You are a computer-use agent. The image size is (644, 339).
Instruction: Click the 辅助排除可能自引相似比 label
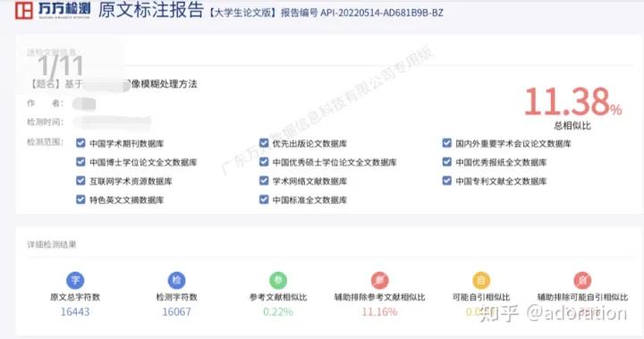tap(582, 297)
